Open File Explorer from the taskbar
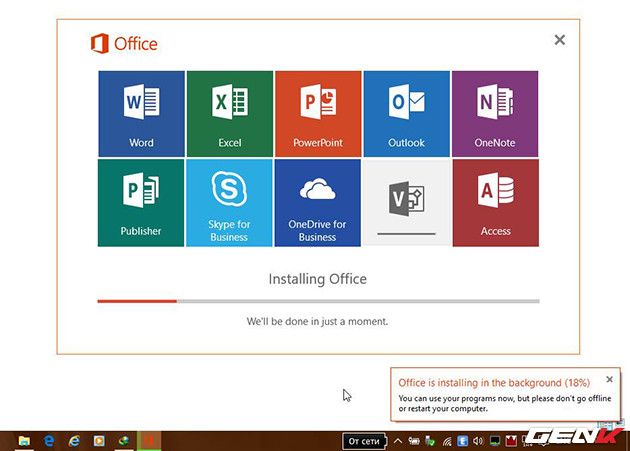The image size is (630, 451). tap(24, 441)
